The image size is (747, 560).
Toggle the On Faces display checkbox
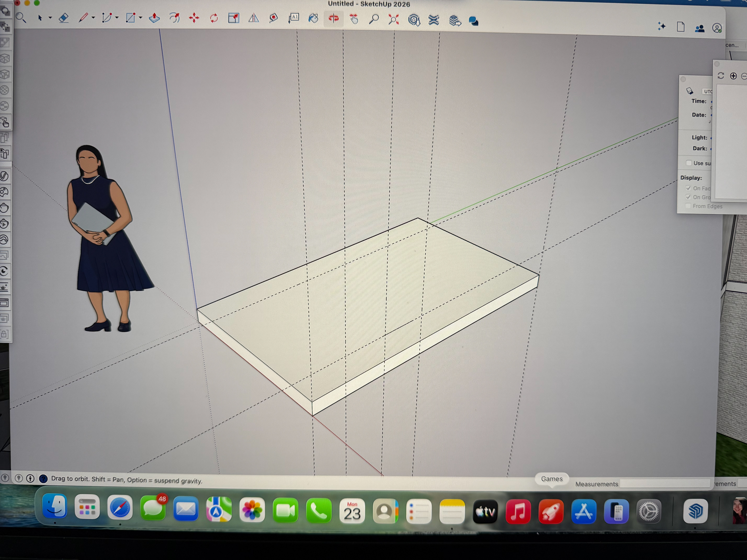tap(688, 188)
